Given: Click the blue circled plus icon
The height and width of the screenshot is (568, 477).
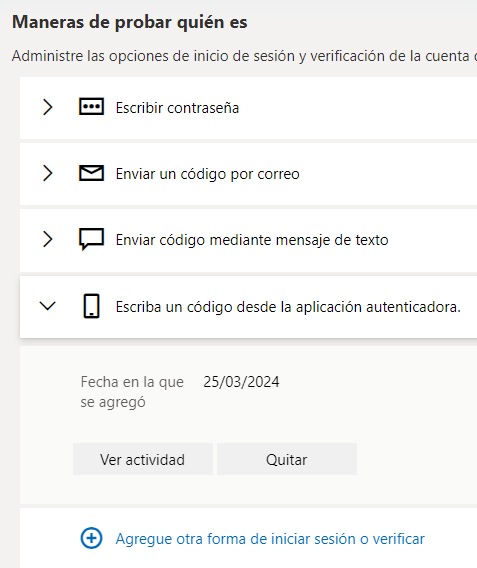Looking at the screenshot, I should tap(91, 538).
